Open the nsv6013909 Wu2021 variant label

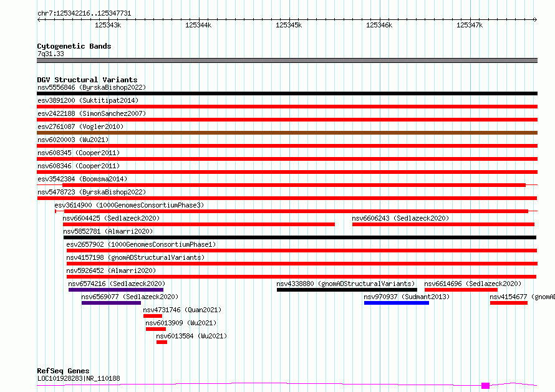pyautogui.click(x=181, y=323)
